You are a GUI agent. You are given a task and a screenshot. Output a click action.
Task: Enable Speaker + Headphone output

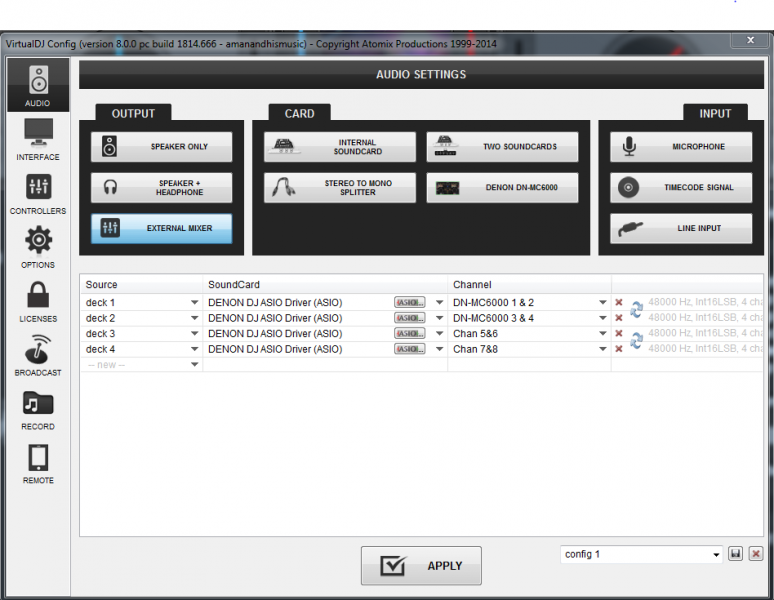[x=162, y=188]
